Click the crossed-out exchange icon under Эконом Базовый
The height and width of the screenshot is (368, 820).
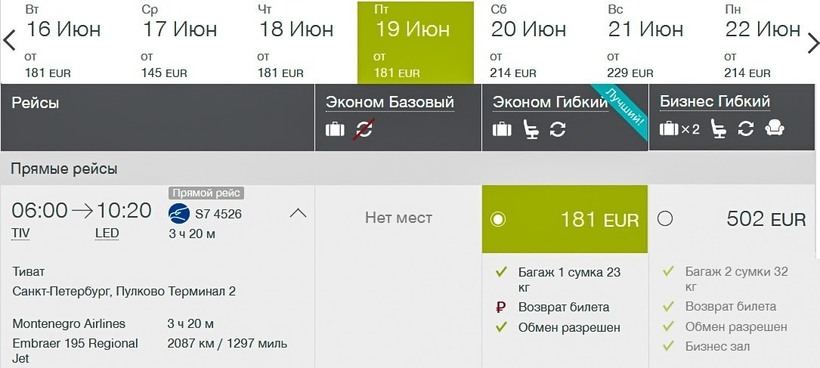[364, 129]
